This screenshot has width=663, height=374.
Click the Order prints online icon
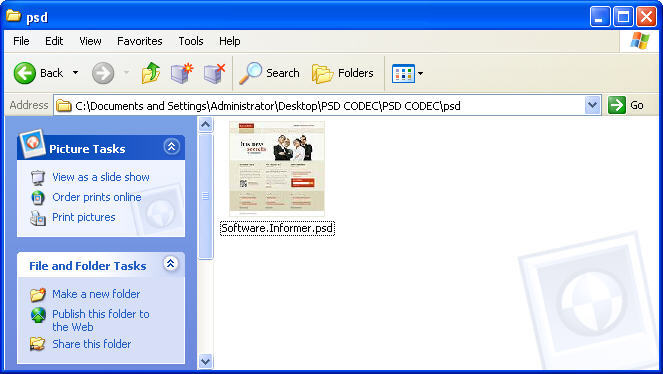[38, 197]
